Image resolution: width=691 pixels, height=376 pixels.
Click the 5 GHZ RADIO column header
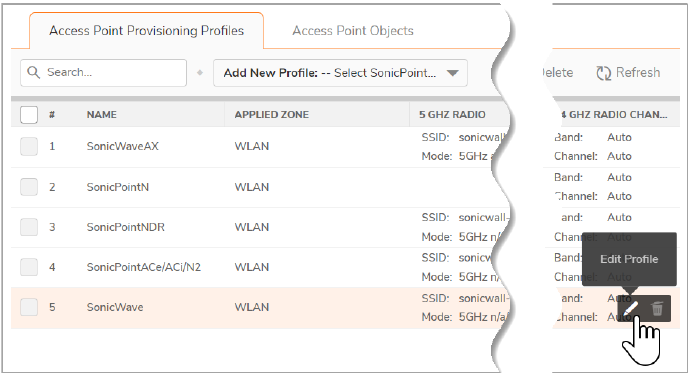452,115
